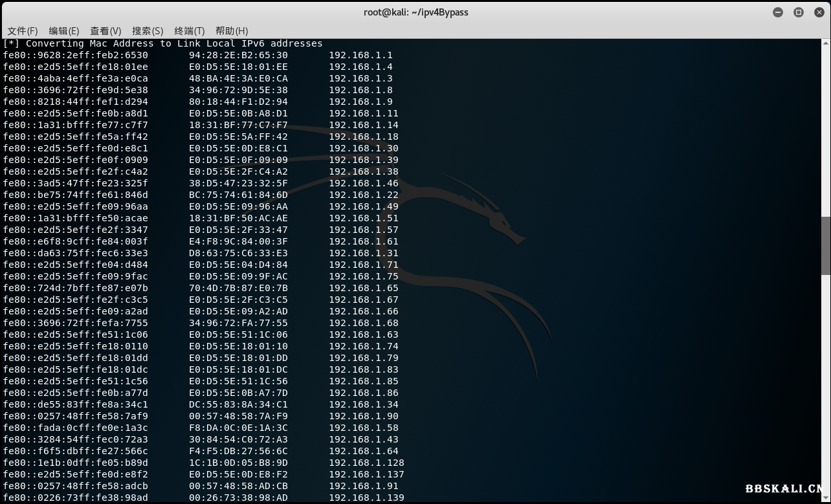Open the 搜索(S) menu
The width and height of the screenshot is (831, 504).
(x=148, y=30)
